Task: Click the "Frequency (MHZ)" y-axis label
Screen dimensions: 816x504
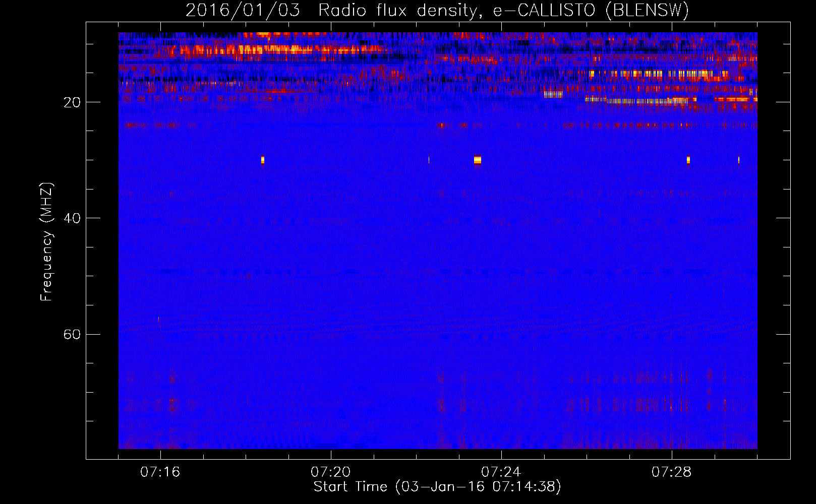Action: click(x=46, y=242)
